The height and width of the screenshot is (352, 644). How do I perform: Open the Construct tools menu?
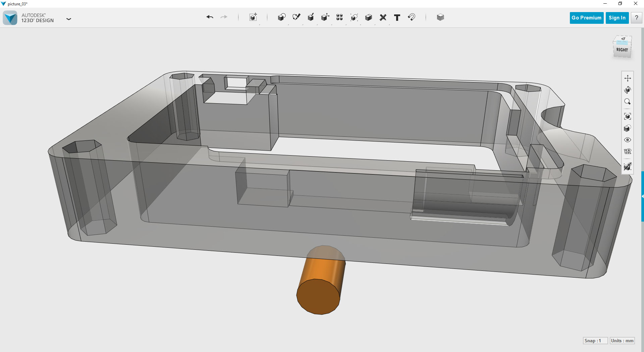click(311, 17)
